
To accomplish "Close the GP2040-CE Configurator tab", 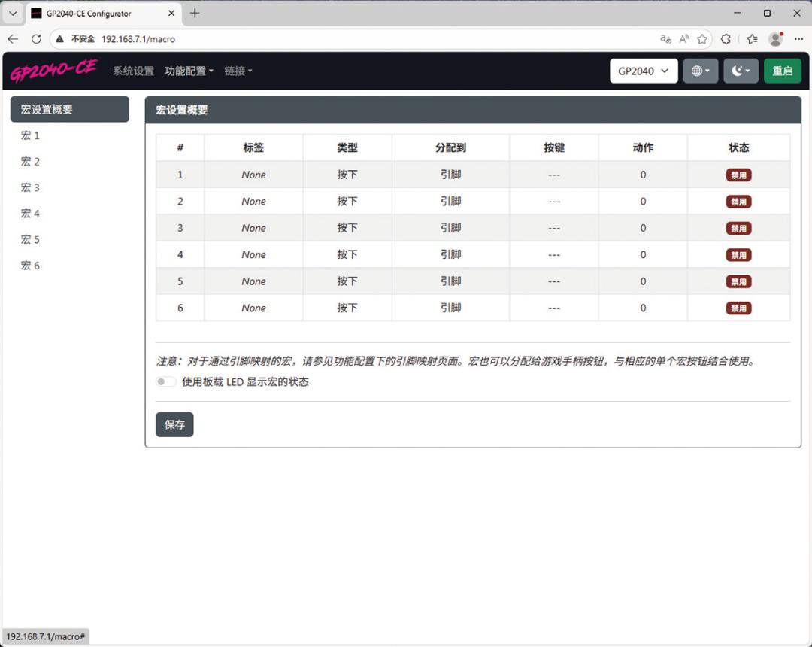I will point(171,14).
